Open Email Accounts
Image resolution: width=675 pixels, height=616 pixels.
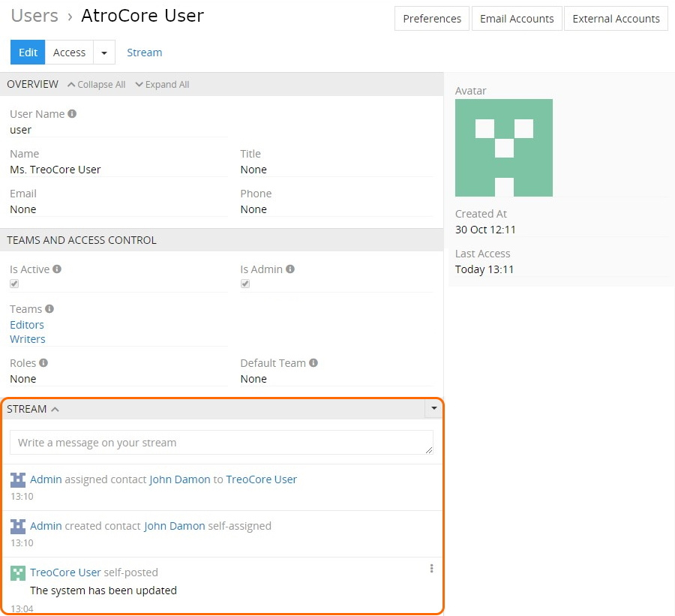pos(517,19)
